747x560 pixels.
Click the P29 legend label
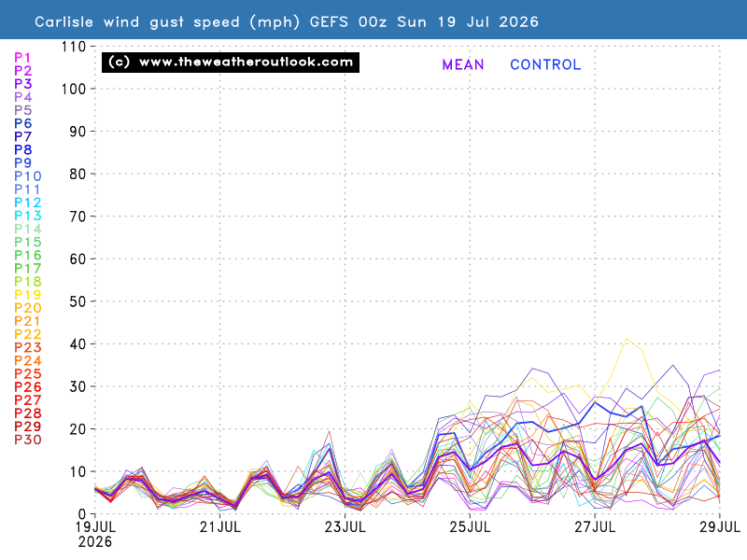coord(28,427)
